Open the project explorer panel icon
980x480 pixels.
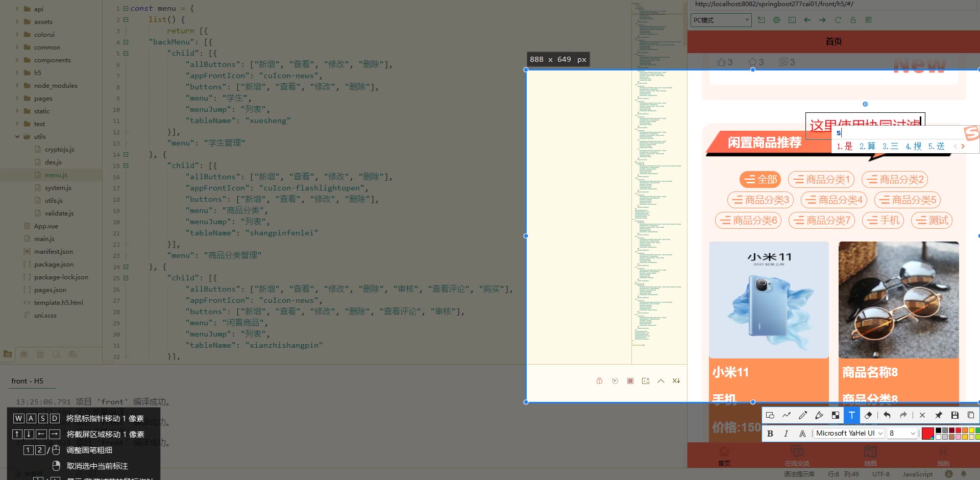click(8, 354)
